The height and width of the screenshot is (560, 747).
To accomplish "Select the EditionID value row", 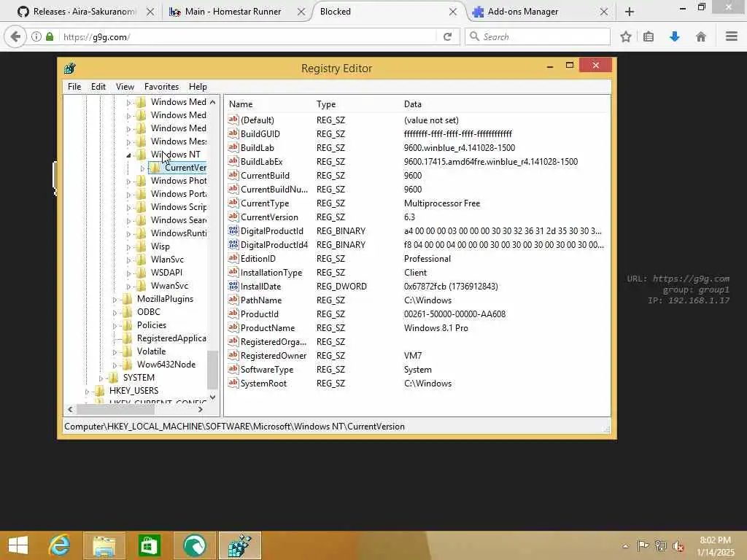I will point(417,259).
